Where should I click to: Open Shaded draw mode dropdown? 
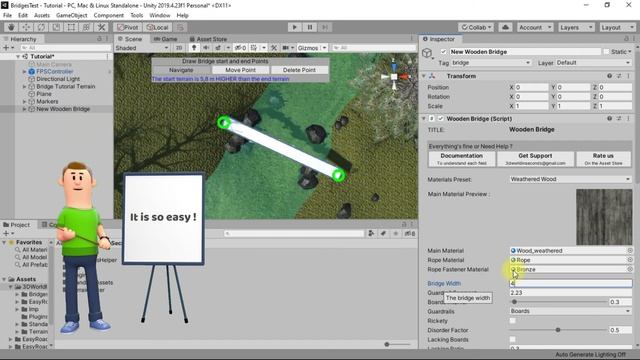coord(142,48)
